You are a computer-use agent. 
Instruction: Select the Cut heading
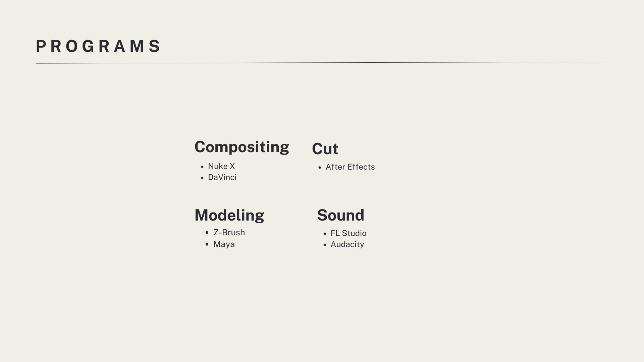325,149
